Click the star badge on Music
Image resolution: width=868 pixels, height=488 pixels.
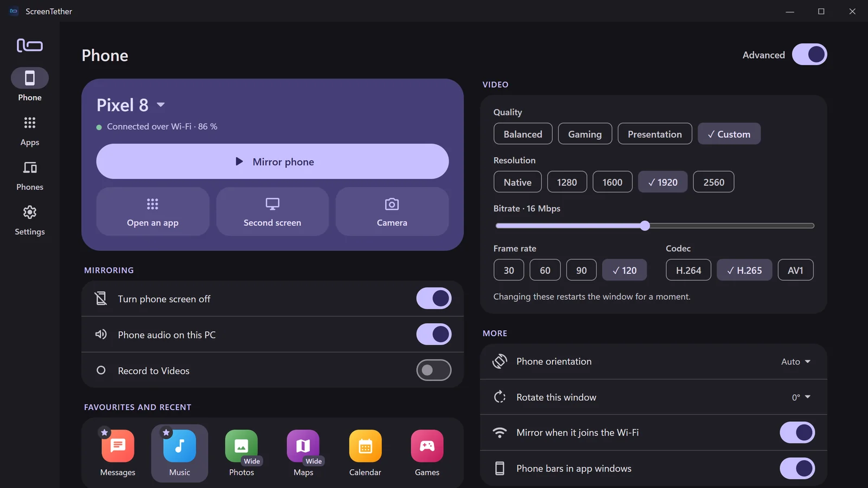tap(166, 432)
